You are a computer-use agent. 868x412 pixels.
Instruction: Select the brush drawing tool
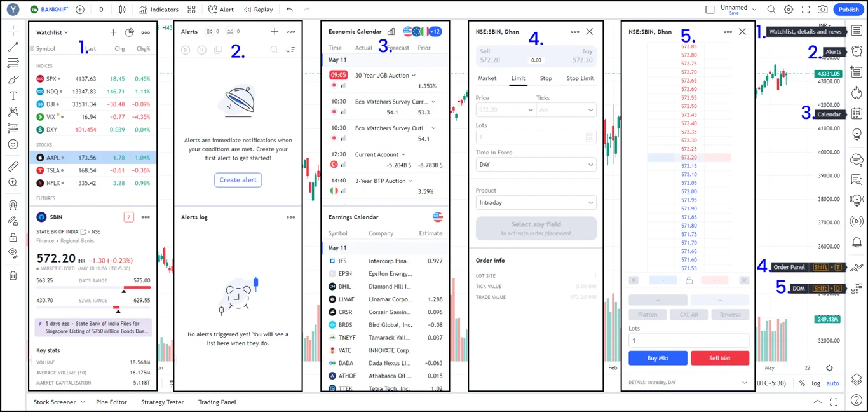point(13,79)
